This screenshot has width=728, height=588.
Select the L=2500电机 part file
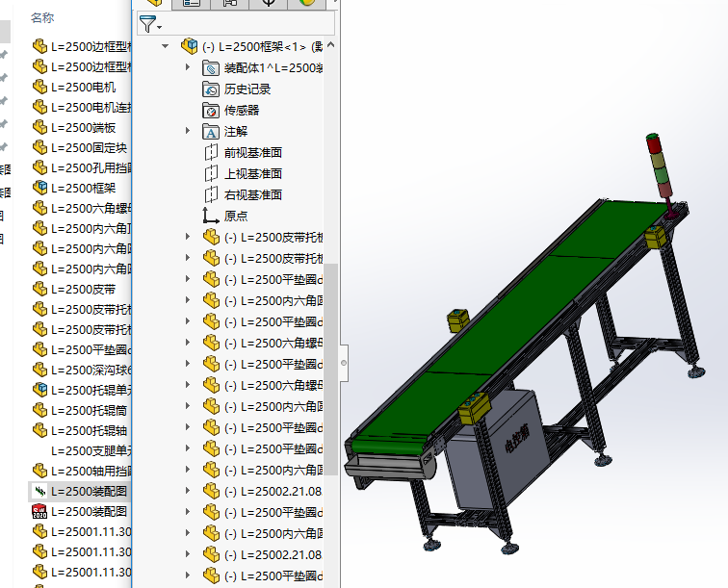tap(74, 88)
